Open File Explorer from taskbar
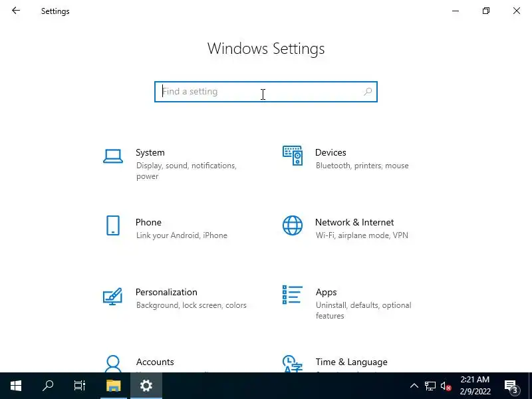 click(113, 386)
